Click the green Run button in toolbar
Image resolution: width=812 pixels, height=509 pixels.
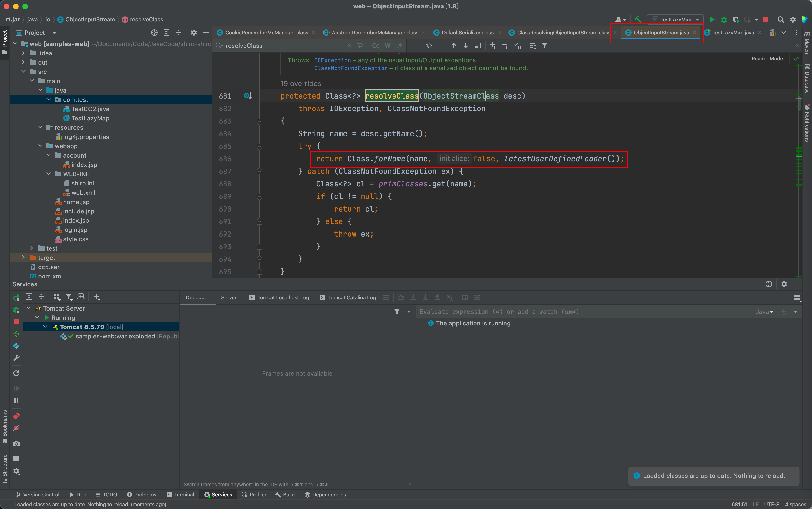712,20
